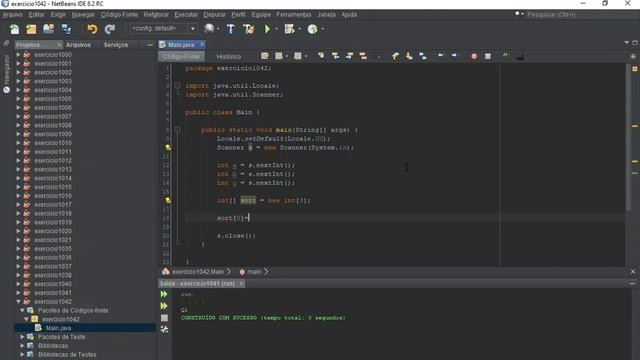Image resolution: width=640 pixels, height=360 pixels.
Task: Select Código-Fonte editor view button
Action: pos(181,57)
